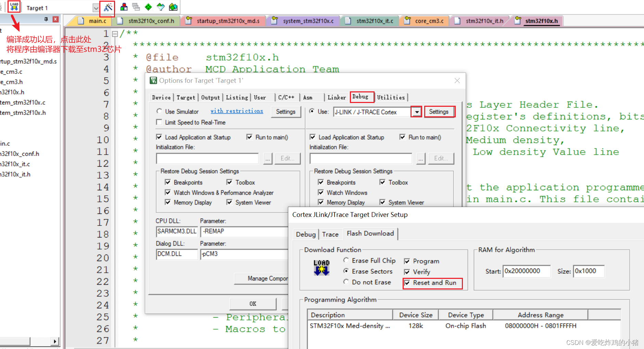Open Options for Target magic wand icon
Image resolution: width=644 pixels, height=349 pixels.
point(108,7)
